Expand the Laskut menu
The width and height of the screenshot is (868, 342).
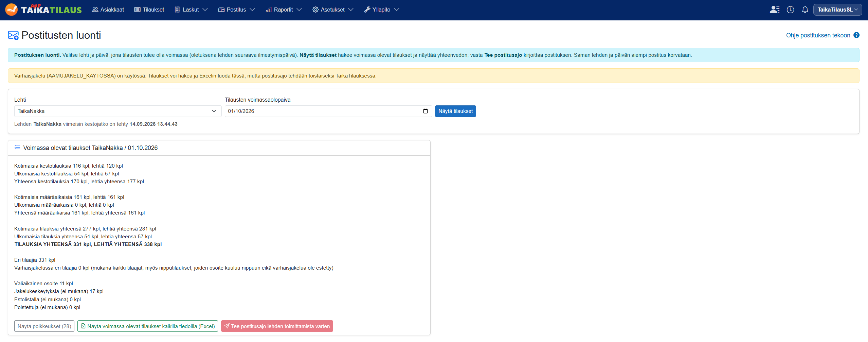coord(191,10)
